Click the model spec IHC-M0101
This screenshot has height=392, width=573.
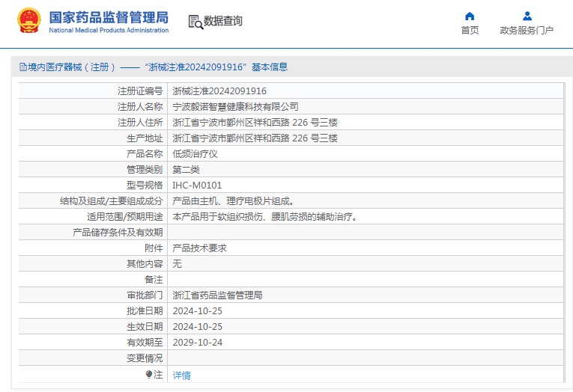pyautogui.click(x=197, y=185)
